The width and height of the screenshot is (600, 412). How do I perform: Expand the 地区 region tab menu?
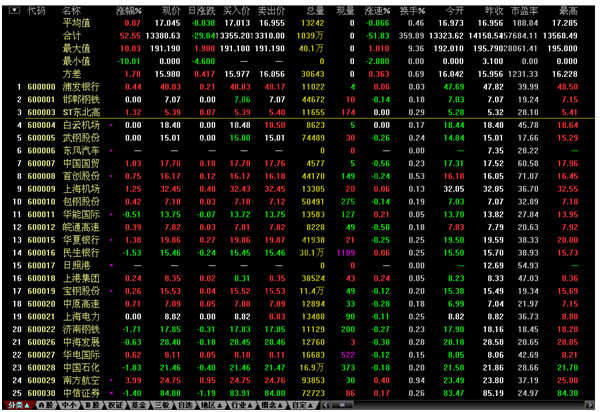212,405
